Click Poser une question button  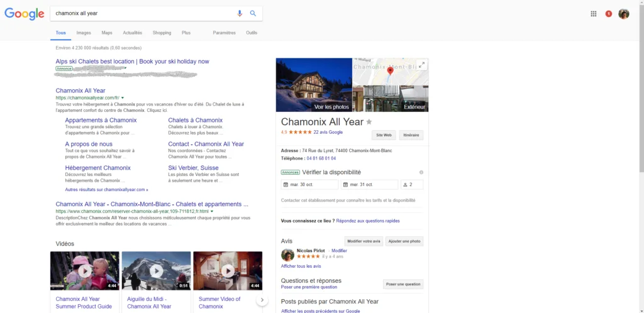(x=403, y=284)
